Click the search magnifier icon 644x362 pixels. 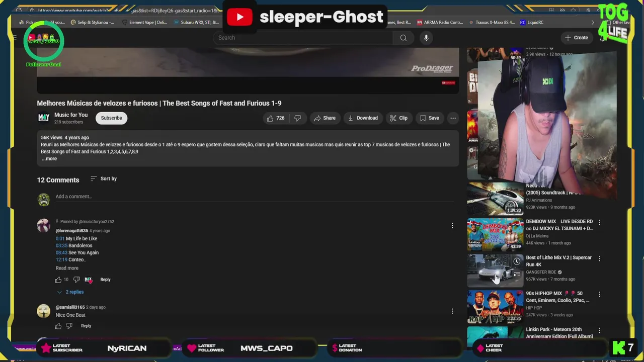[x=403, y=38]
